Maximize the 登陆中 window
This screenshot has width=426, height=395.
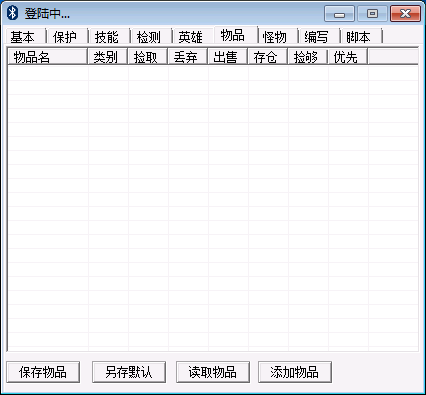[x=372, y=14]
